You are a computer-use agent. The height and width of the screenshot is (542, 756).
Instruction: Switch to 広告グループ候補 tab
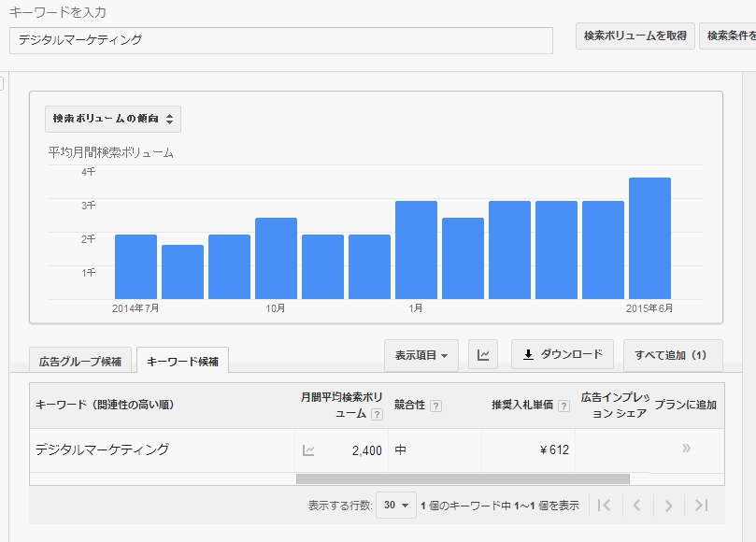(x=80, y=361)
